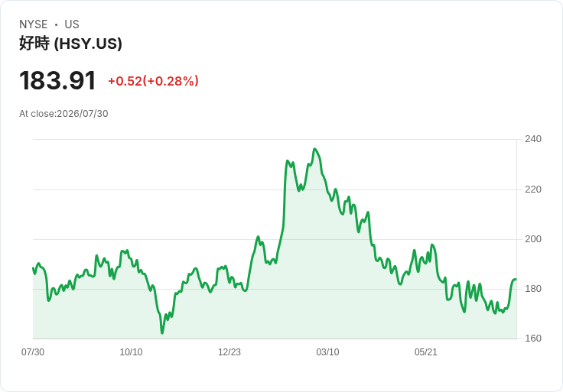Click the 180 y-axis price label
This screenshot has width=563, height=392.
533,289
